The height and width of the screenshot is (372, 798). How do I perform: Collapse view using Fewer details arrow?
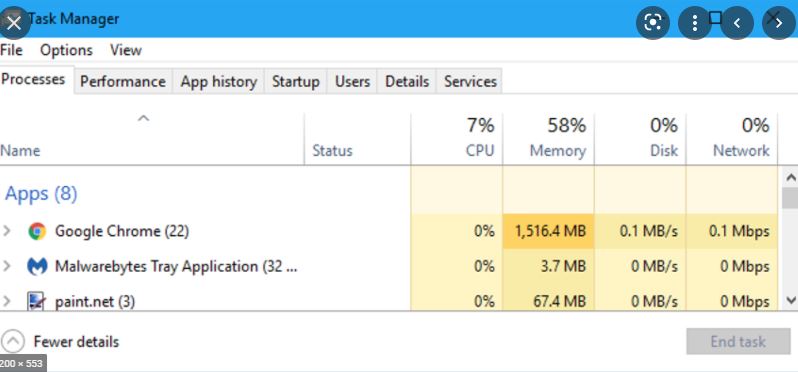point(13,341)
